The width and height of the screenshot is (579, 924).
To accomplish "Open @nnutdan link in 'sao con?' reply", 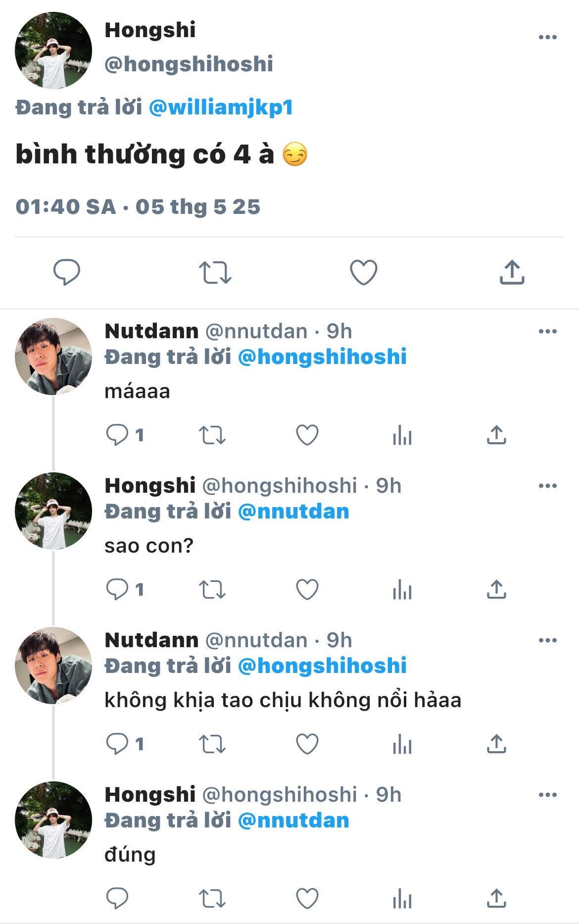I will pyautogui.click(x=294, y=512).
